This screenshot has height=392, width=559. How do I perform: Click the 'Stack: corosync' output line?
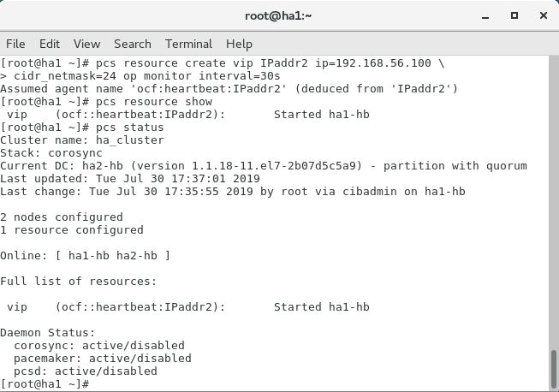tap(51, 153)
